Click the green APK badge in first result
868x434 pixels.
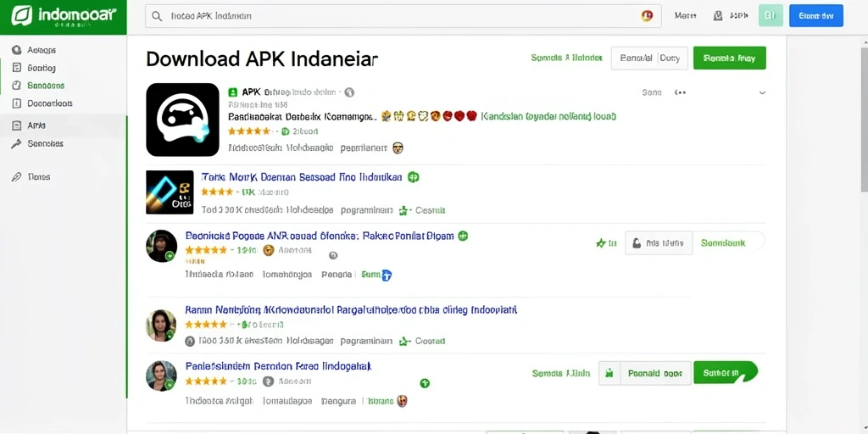pos(232,92)
